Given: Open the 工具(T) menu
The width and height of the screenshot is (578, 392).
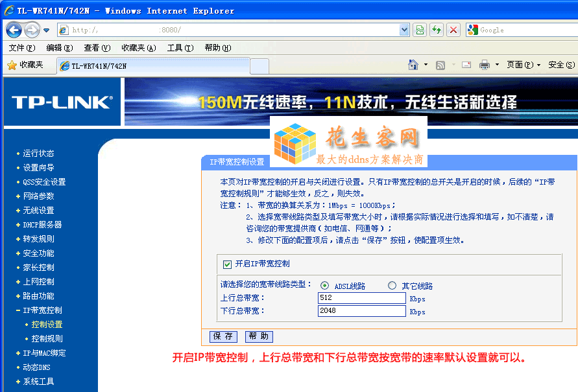Looking at the screenshot, I should tap(180, 48).
